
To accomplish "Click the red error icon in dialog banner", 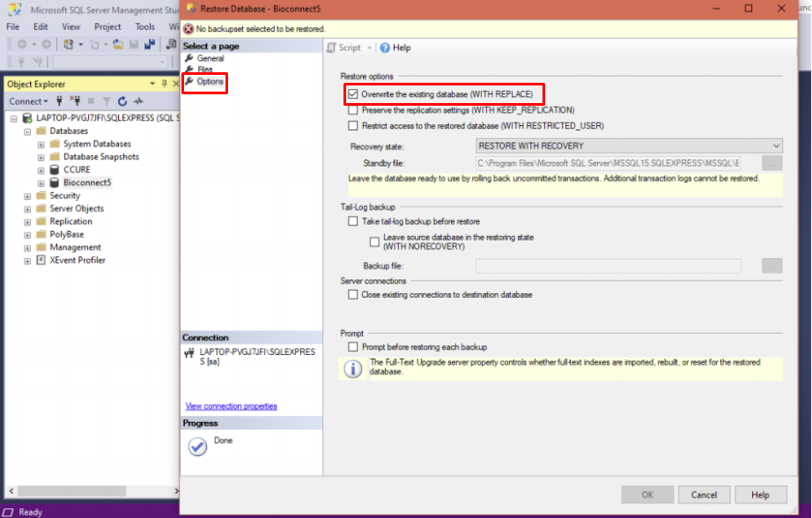I will (x=188, y=29).
